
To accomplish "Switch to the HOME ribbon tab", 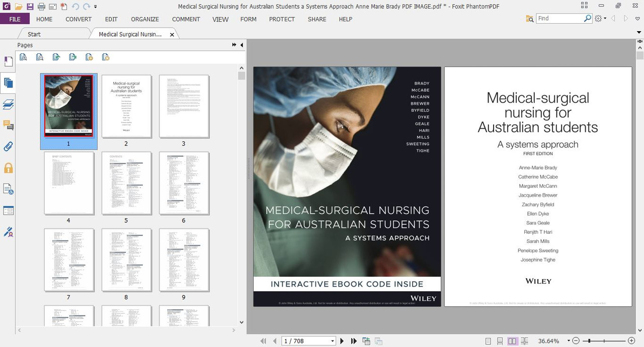I will coord(44,19).
